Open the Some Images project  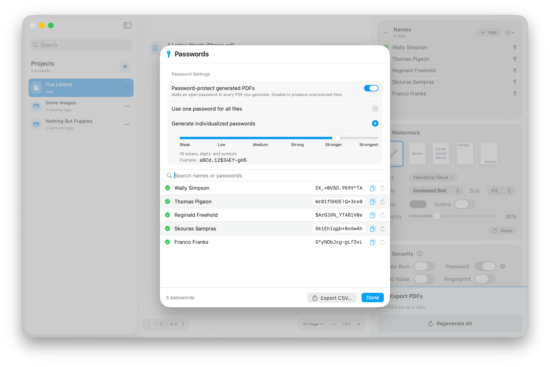(81, 106)
